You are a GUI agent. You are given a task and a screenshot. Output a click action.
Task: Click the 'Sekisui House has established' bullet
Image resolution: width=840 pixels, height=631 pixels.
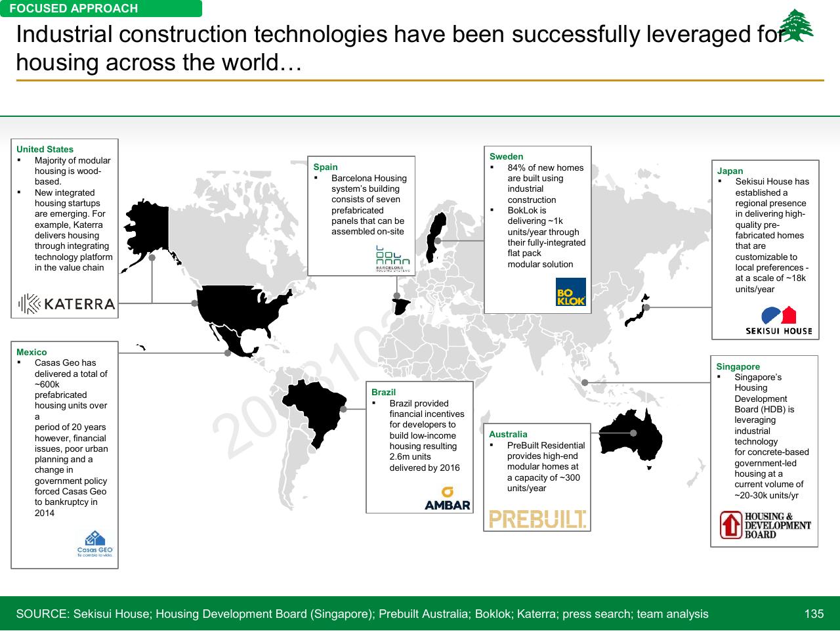coord(772,235)
